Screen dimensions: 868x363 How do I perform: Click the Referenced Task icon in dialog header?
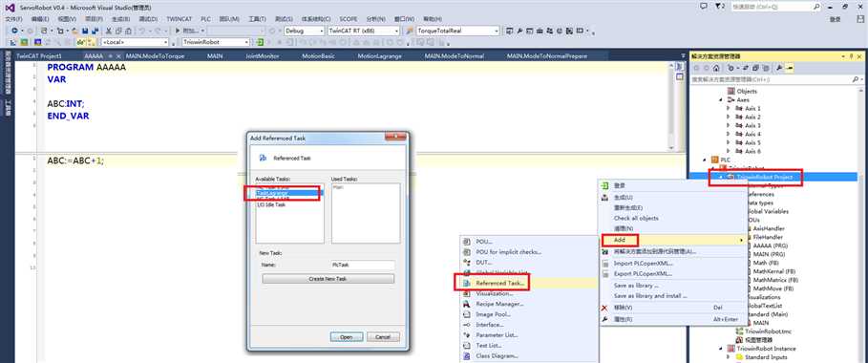(x=263, y=158)
